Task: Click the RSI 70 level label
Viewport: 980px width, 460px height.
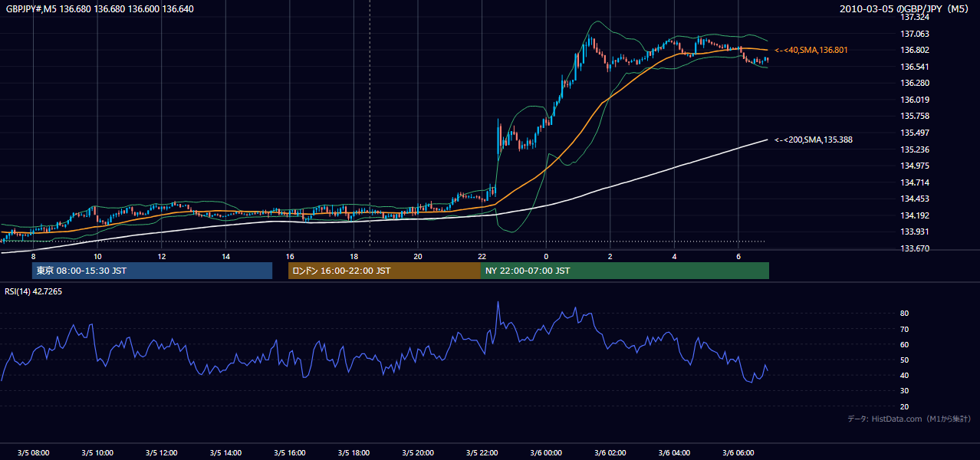Action: click(x=905, y=329)
